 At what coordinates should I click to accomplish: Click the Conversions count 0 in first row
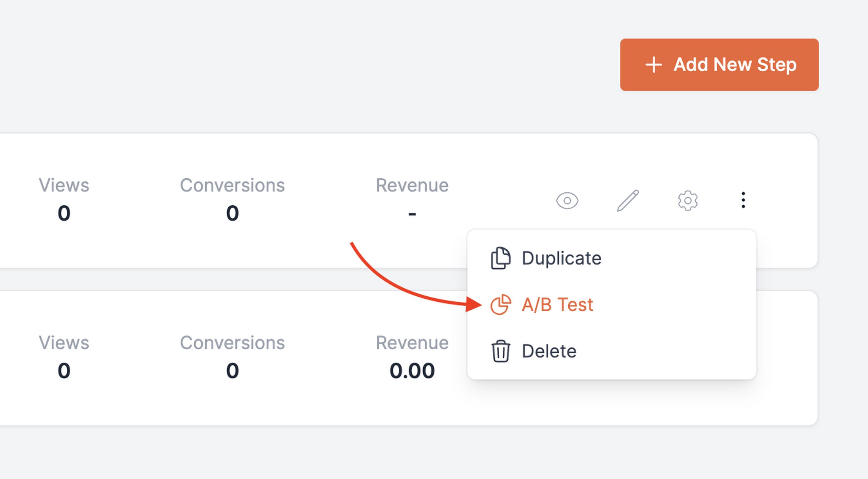tap(233, 213)
